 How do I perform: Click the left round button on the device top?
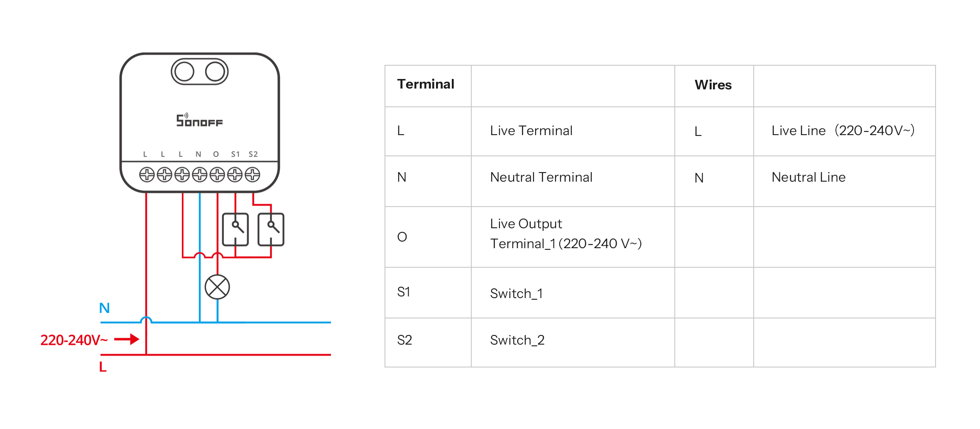[184, 71]
